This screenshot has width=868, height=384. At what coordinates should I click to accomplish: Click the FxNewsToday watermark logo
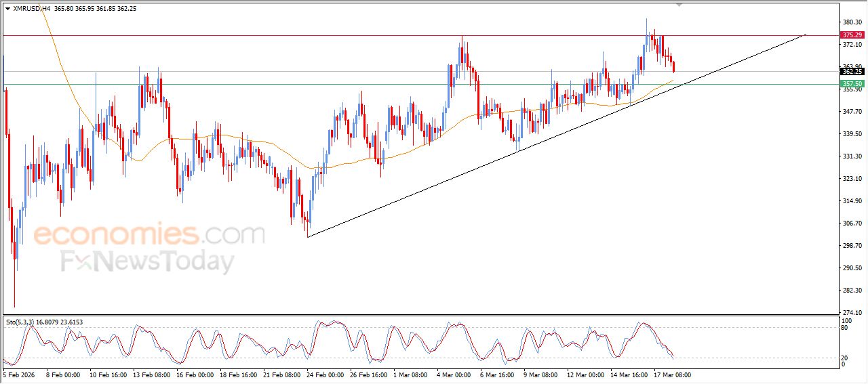[x=148, y=261]
